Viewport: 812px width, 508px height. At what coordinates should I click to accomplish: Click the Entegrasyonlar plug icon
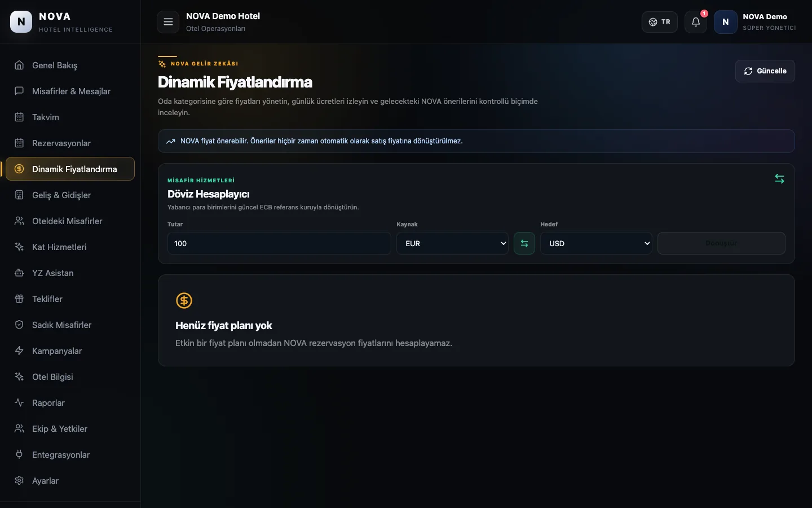tap(19, 454)
